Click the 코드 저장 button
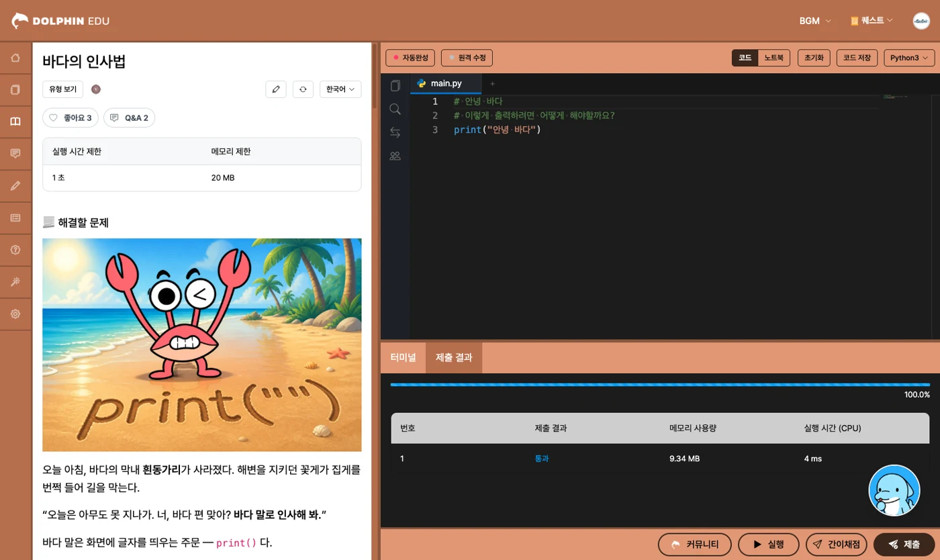940x560 pixels. (x=857, y=58)
